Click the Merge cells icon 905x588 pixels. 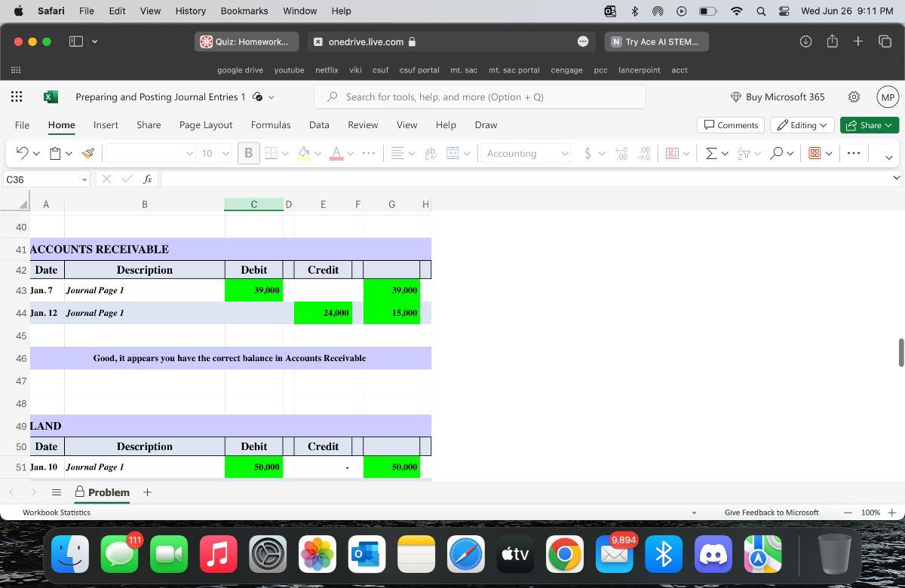pyautogui.click(x=453, y=153)
